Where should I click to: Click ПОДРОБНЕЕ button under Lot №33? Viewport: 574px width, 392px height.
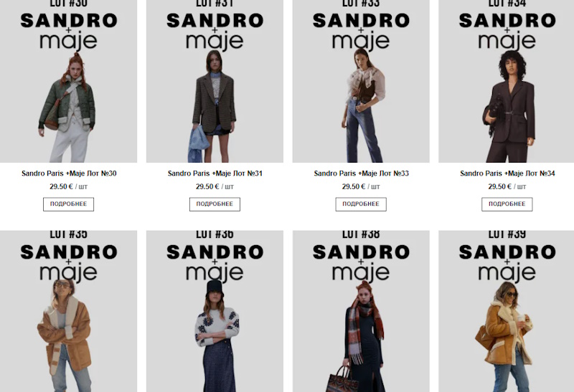coord(361,204)
